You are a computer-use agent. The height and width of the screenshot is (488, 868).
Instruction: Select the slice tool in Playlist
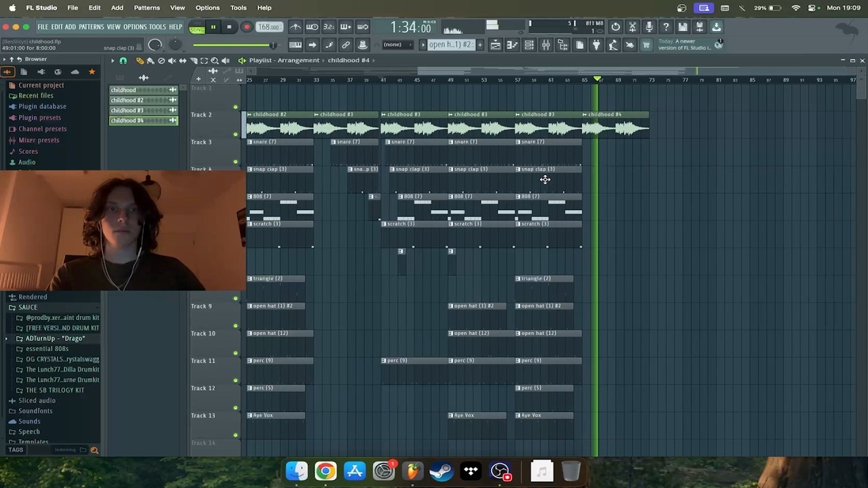pos(193,60)
